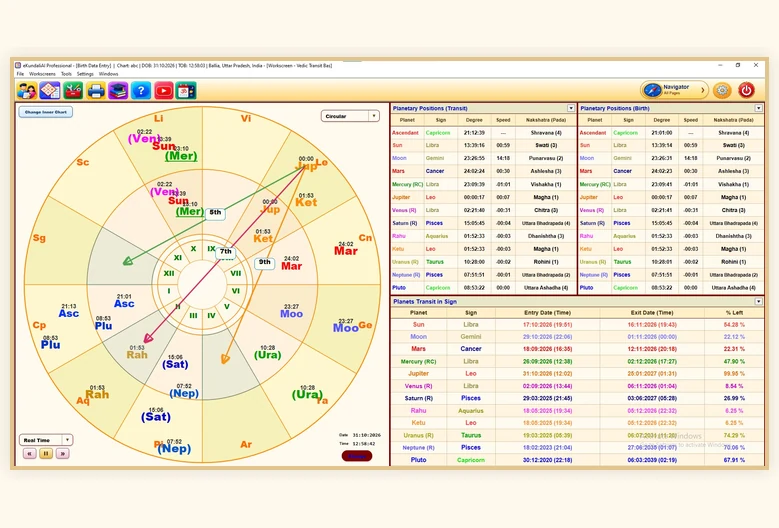The height and width of the screenshot is (528, 779).
Task: Open the kundali chart worksheet icon
Action: (x=50, y=91)
